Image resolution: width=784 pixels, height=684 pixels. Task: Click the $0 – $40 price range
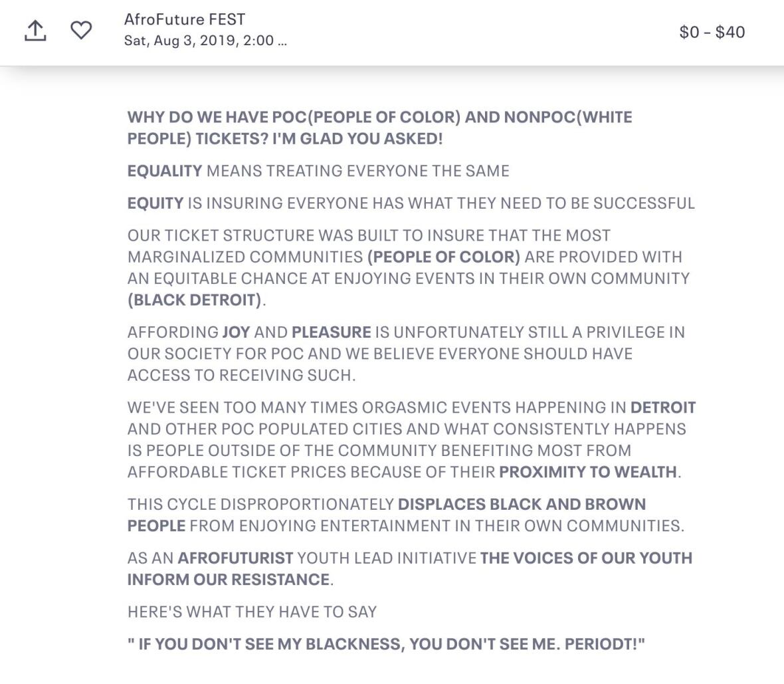point(712,32)
